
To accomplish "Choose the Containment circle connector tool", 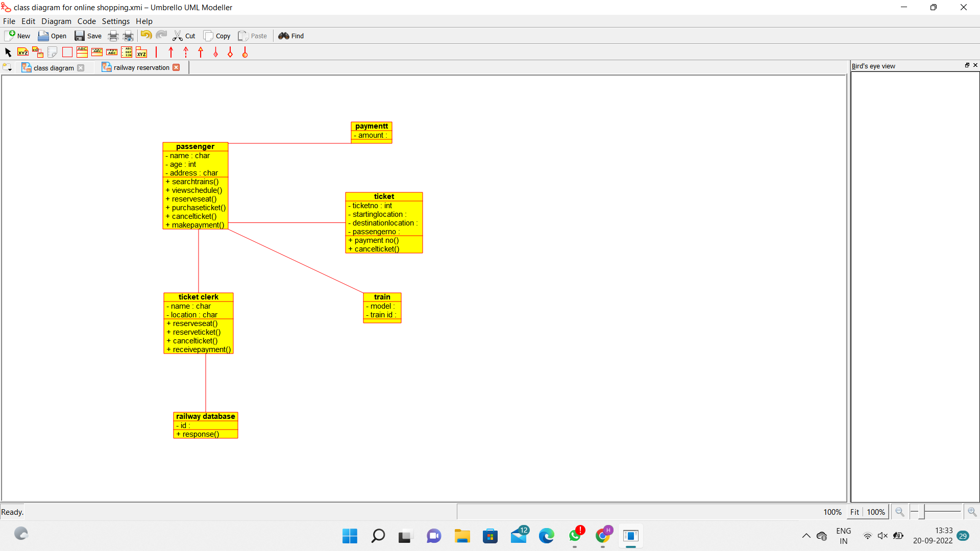I will point(245,52).
